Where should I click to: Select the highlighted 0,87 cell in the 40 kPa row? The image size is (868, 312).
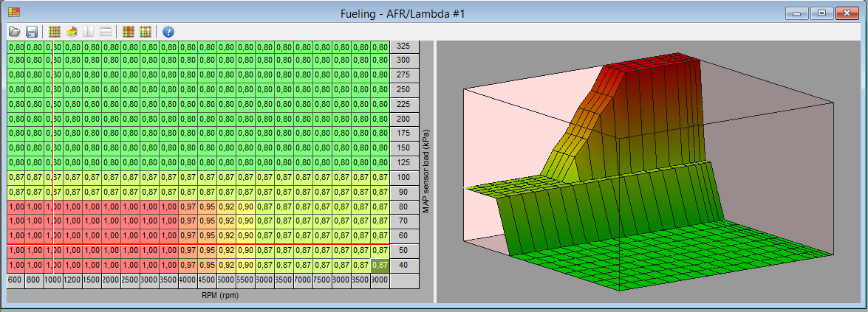380,265
